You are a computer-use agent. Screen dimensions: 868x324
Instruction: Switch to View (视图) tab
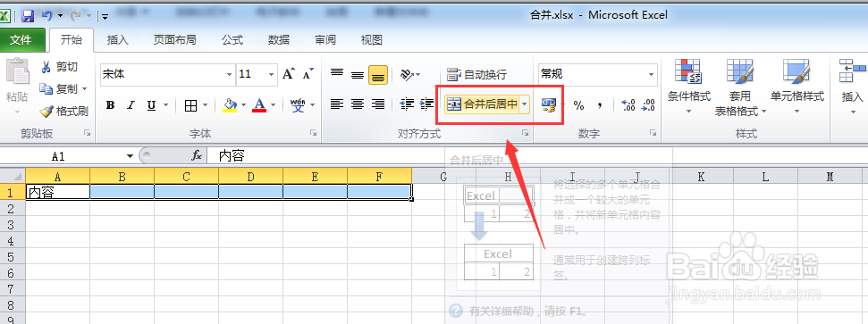[372, 40]
